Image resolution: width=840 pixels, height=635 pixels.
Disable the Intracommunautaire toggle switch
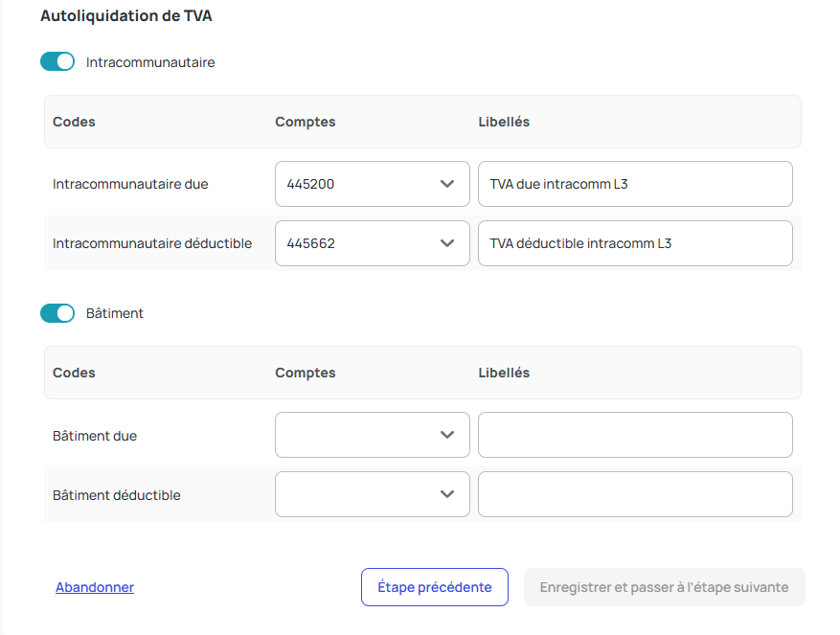(x=57, y=62)
